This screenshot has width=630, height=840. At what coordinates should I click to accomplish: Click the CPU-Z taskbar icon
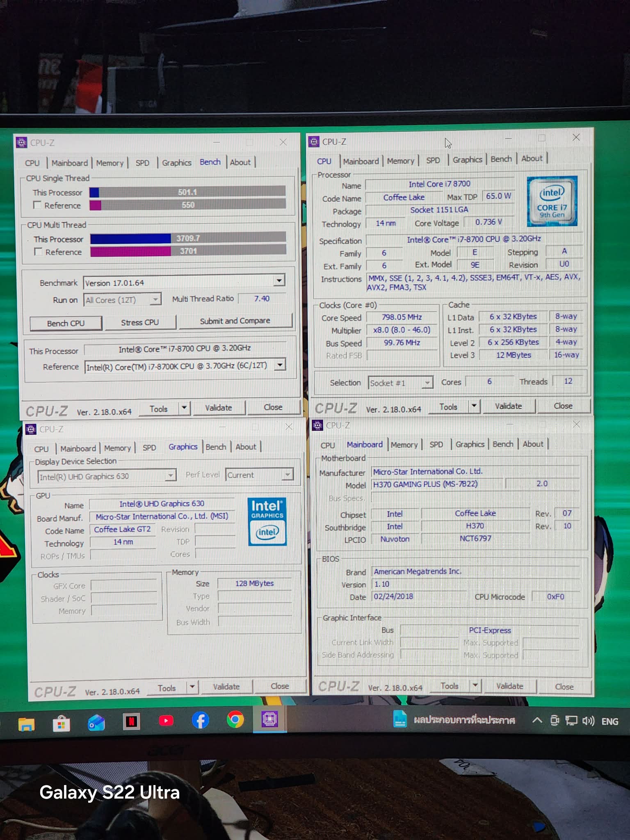[269, 719]
